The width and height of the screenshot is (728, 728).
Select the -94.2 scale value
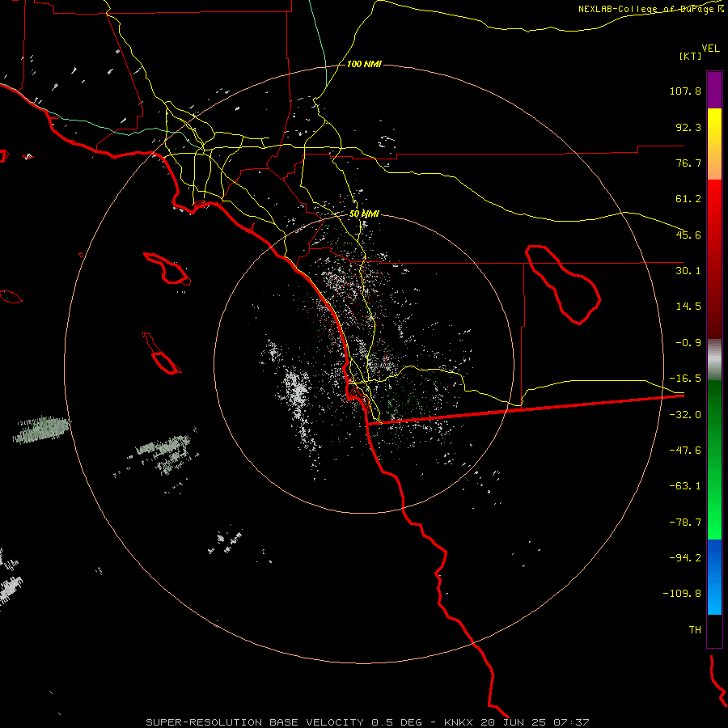[685, 557]
